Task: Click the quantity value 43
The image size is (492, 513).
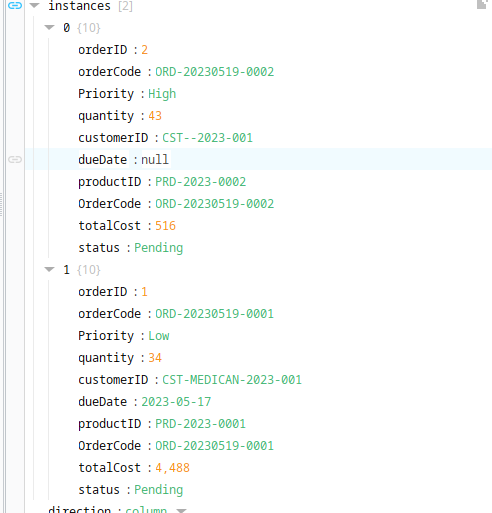Action: pos(155,116)
